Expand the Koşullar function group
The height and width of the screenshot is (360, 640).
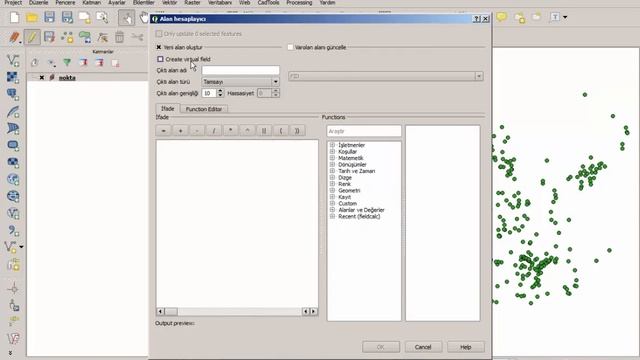click(332, 151)
